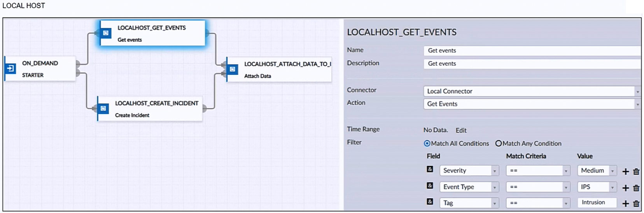
Task: Select Match Any Condition radio button
Action: [498, 143]
